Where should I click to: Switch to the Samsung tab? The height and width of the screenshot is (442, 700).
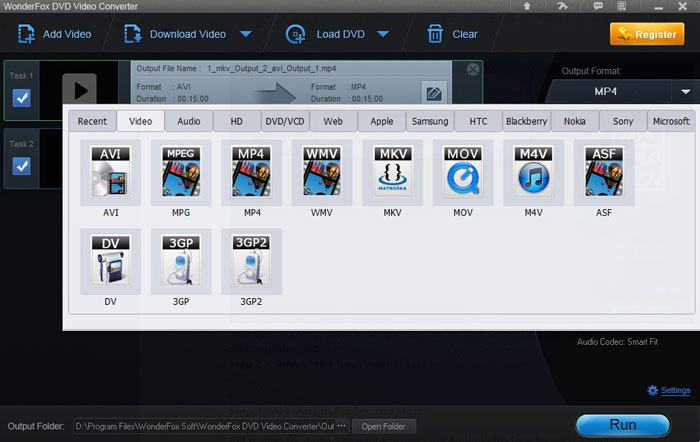coord(430,121)
